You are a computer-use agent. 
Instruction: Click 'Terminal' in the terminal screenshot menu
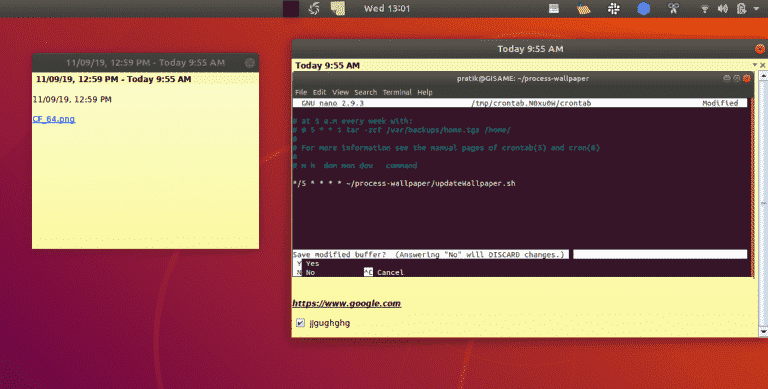pos(397,92)
